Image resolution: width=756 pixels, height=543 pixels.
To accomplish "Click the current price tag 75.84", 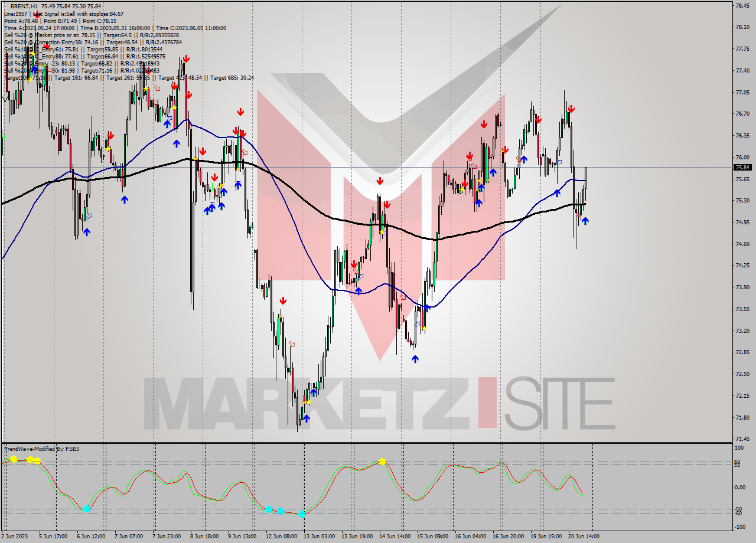I will pyautogui.click(x=743, y=167).
